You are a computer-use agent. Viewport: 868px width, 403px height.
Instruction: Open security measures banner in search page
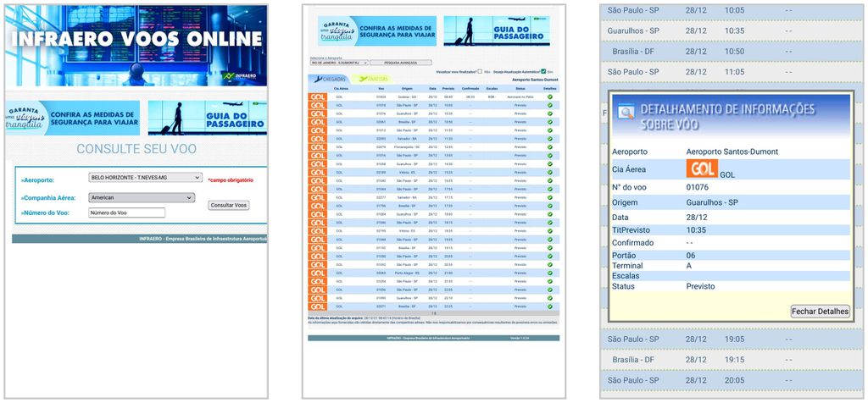pyautogui.click(x=73, y=118)
